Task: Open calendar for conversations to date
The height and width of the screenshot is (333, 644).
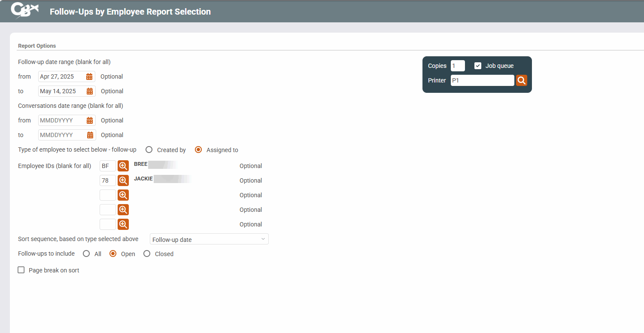Action: tap(90, 135)
